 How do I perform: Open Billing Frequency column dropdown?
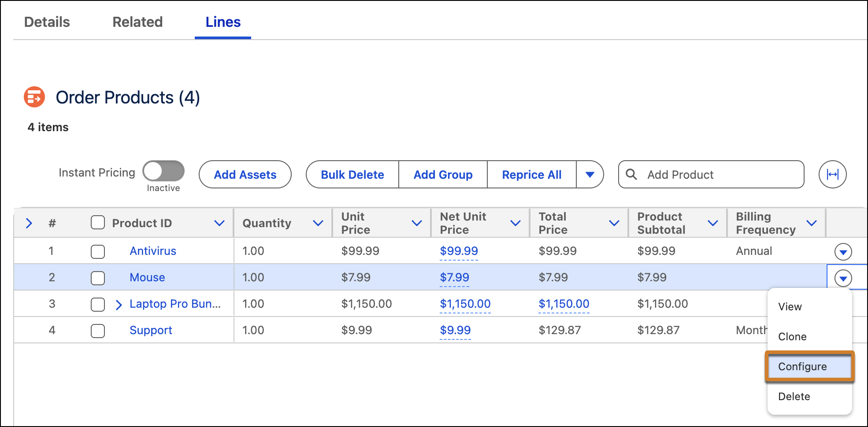812,223
